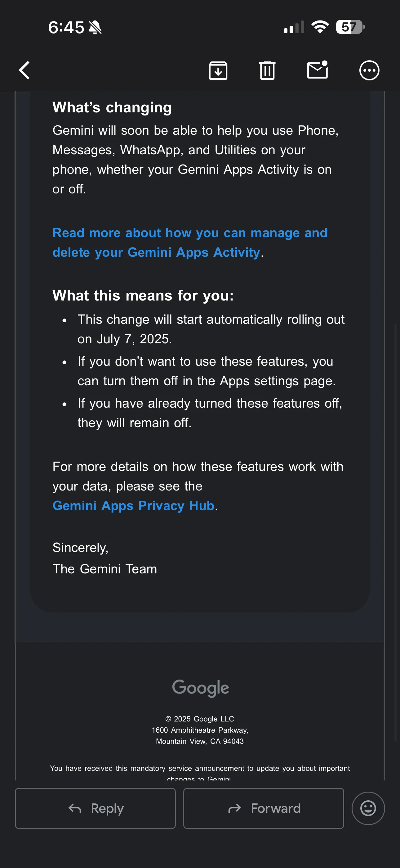Viewport: 400px width, 868px height.
Task: Add an emoji reaction to the email
Action: click(x=368, y=808)
